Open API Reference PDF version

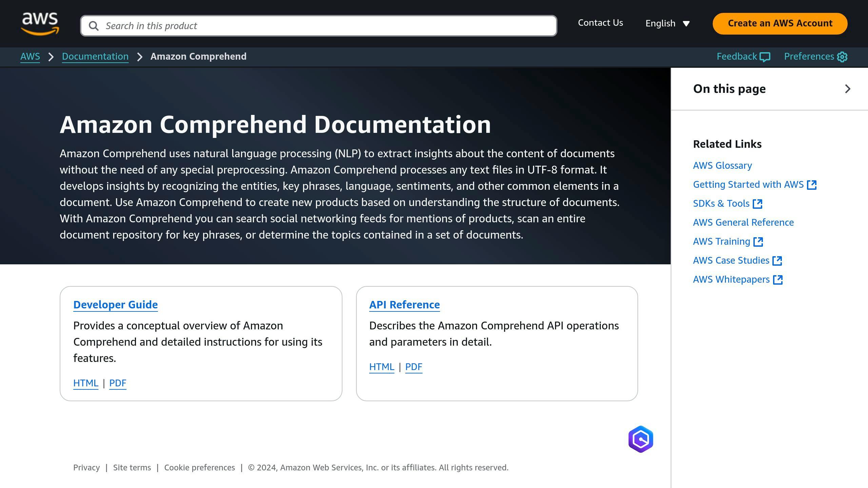414,367
